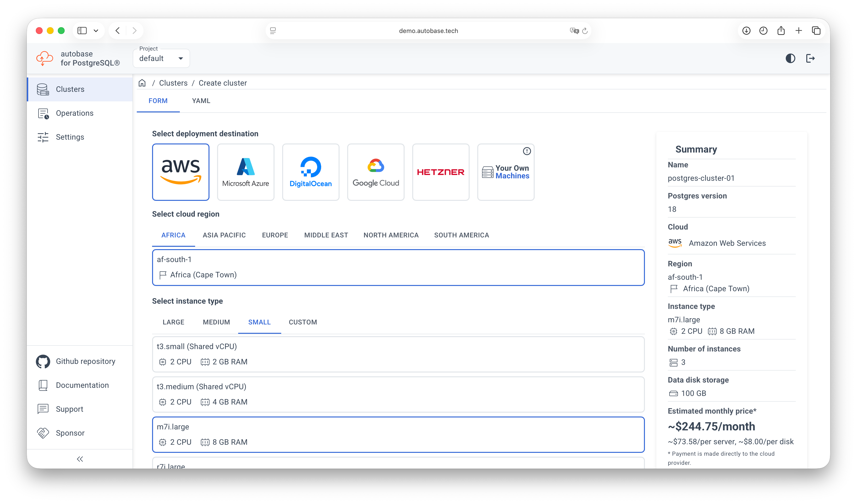Choose the af-south-1 region card
The height and width of the screenshot is (504, 857).
(x=398, y=267)
